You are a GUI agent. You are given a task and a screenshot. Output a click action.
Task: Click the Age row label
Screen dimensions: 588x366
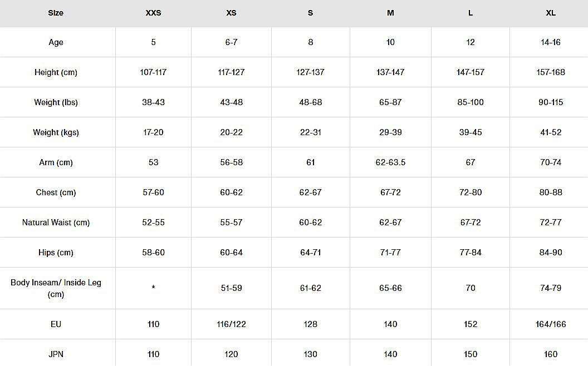(x=56, y=42)
